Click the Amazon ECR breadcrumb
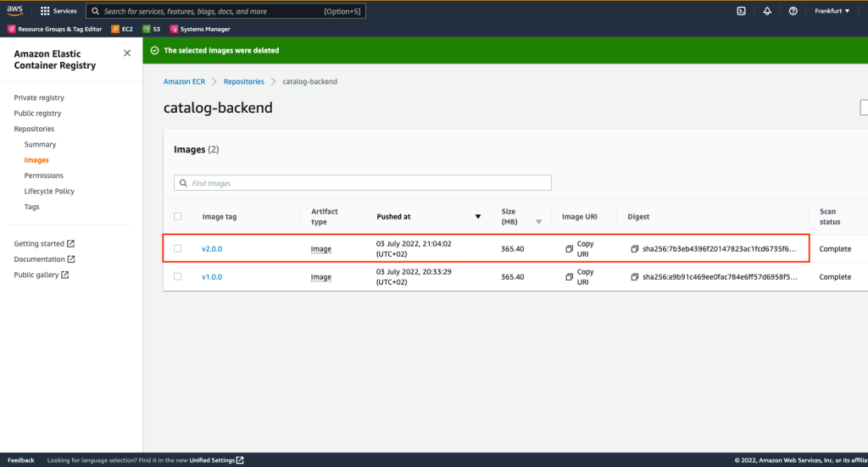The width and height of the screenshot is (868, 467). [184, 81]
